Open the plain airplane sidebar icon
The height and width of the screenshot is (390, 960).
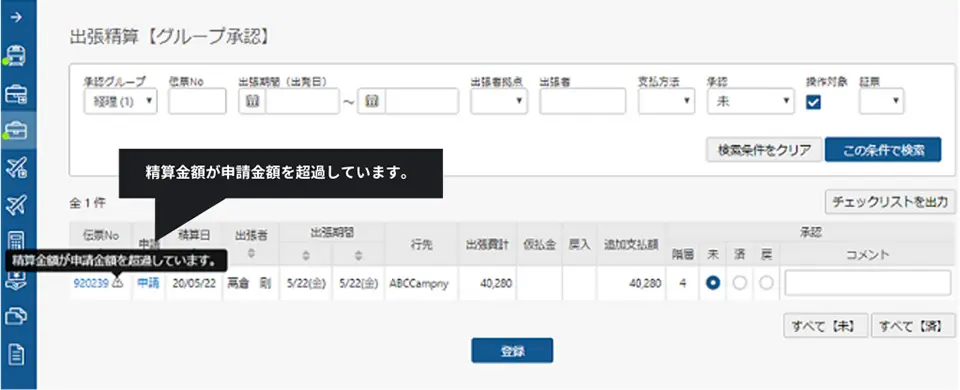point(17,206)
